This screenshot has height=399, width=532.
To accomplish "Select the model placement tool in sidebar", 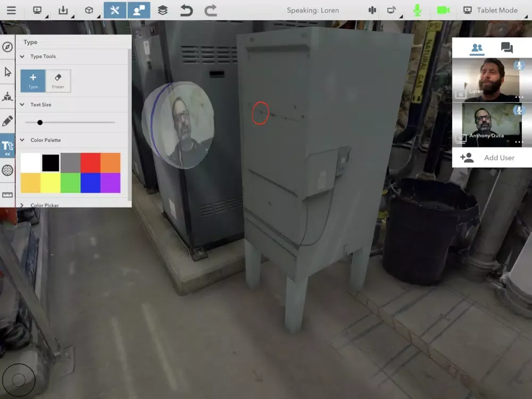I will 7,97.
